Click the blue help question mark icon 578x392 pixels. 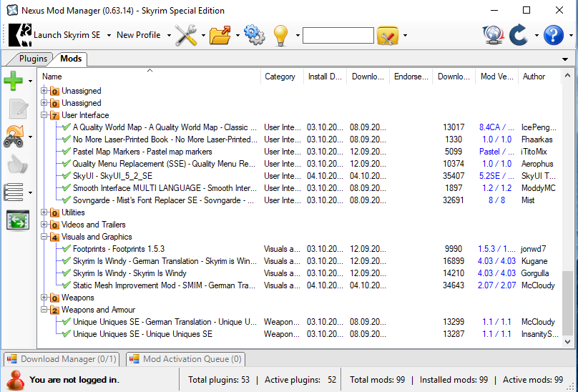[x=553, y=35]
